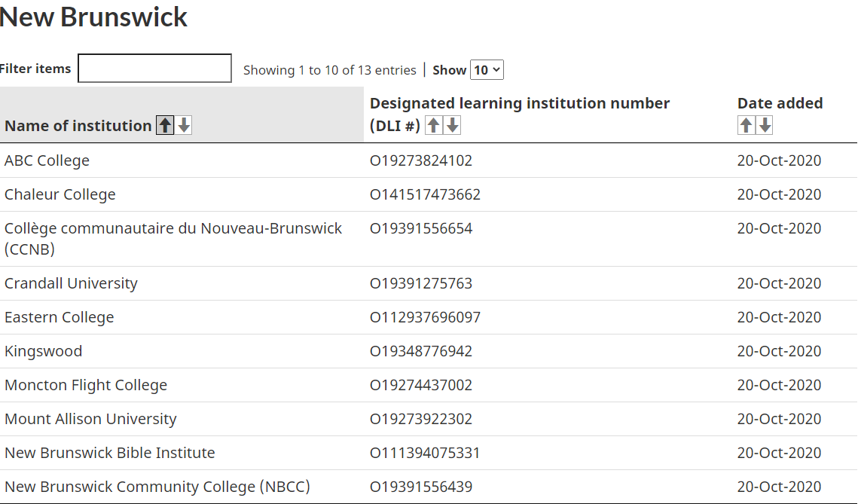Click the Name of institution column header

(x=78, y=126)
